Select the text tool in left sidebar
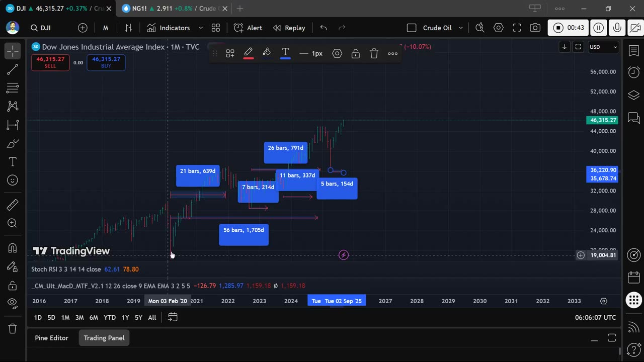The image size is (644, 362). (x=13, y=162)
